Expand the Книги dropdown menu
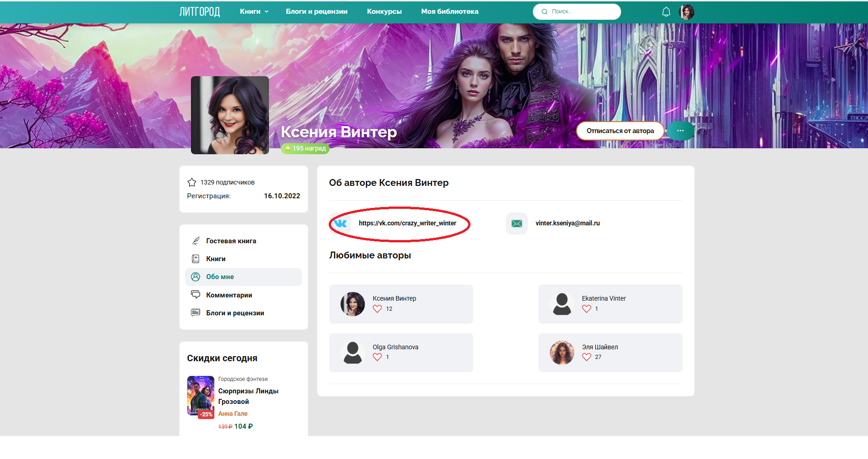Viewport: 868px width, 459px height. [x=254, y=11]
